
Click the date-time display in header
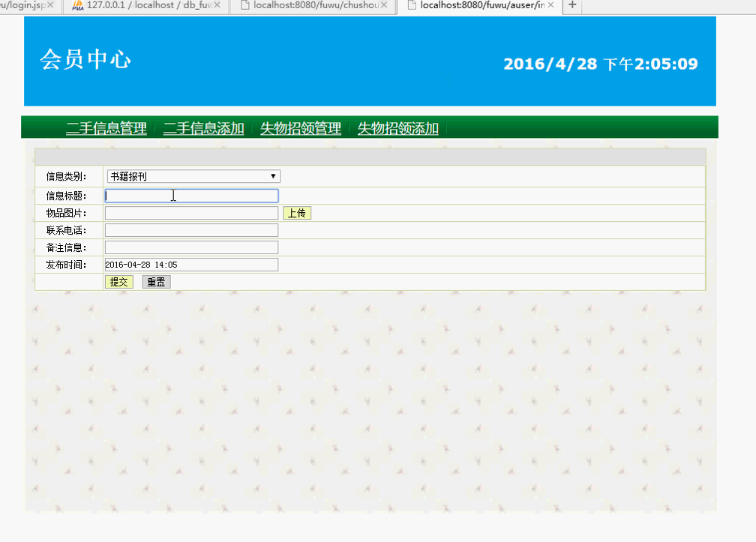(x=601, y=64)
